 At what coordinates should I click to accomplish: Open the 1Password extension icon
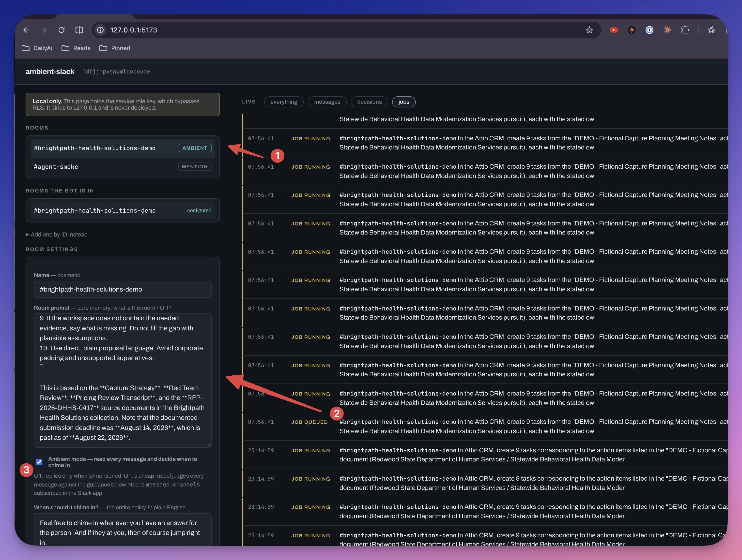point(649,30)
